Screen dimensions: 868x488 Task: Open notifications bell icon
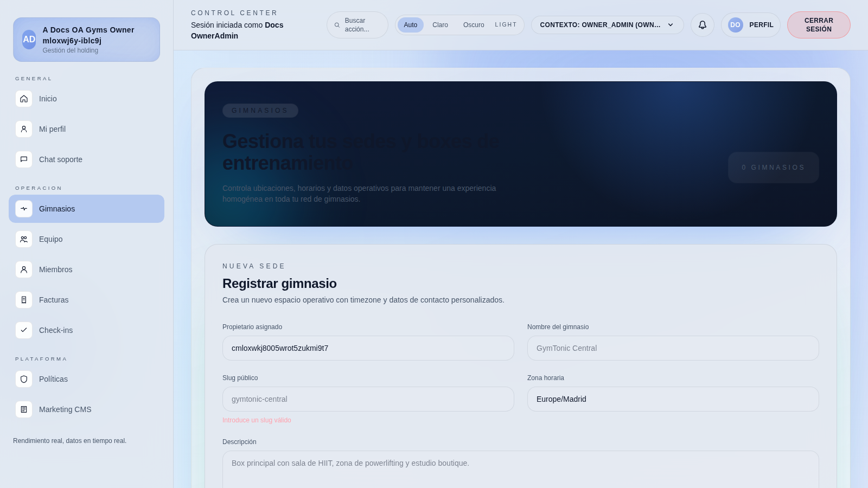[x=702, y=25]
